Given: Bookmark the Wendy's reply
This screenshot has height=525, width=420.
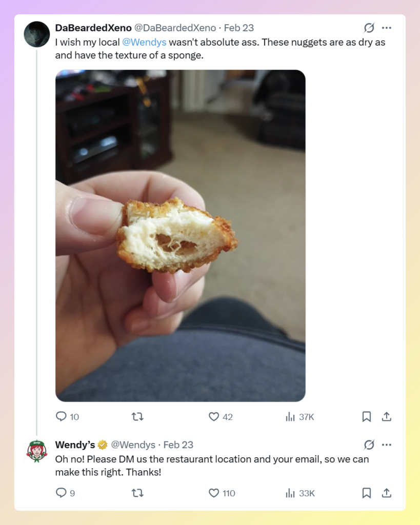Looking at the screenshot, I should coord(366,493).
